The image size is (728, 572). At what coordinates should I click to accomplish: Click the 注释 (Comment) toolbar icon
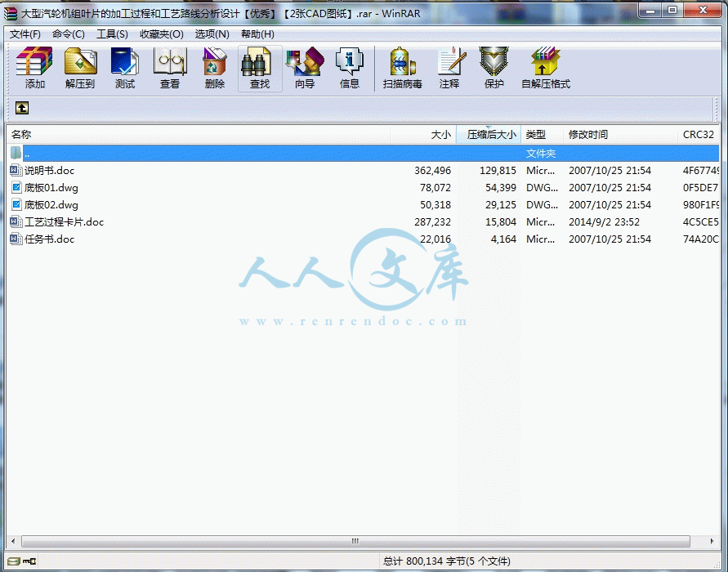pyautogui.click(x=449, y=69)
